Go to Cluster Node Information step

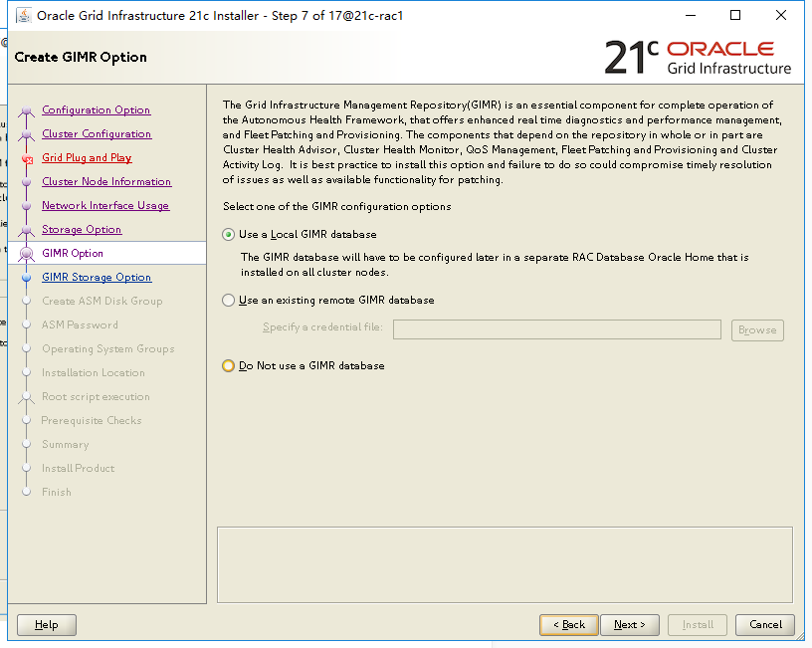tap(106, 181)
